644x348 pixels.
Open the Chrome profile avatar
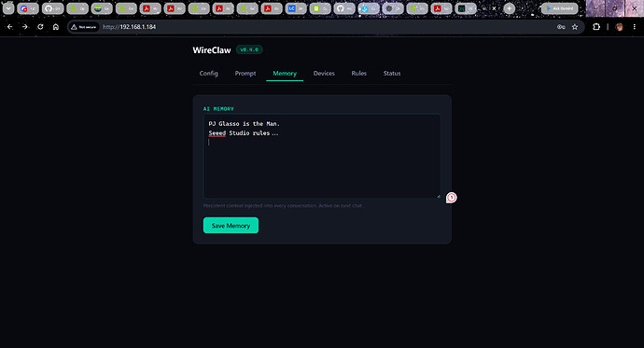click(620, 27)
